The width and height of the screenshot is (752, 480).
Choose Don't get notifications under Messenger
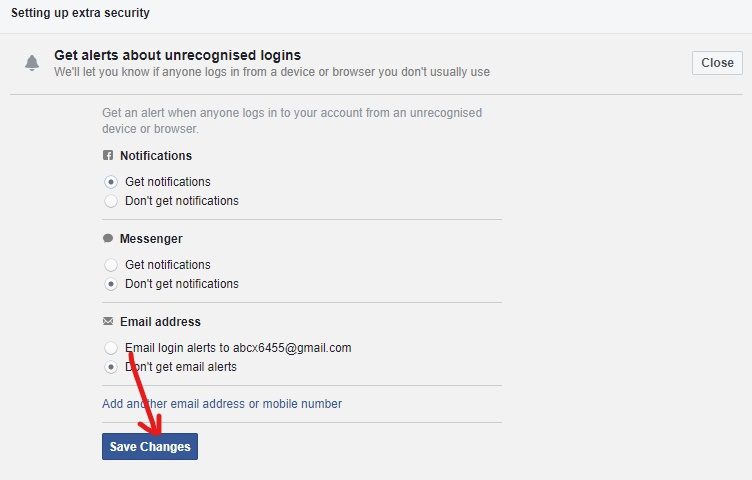[x=111, y=284]
